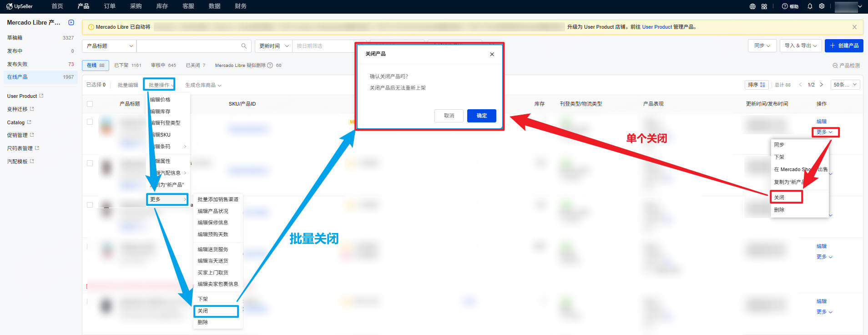Viewport: 868px width, 335px height.
Task: Switch to the 已关闭 tab
Action: click(x=196, y=65)
